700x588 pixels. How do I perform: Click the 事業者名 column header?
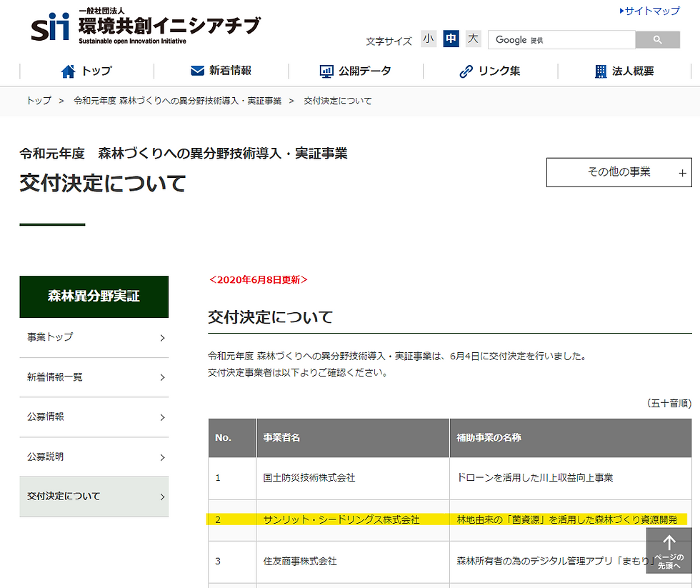pyautogui.click(x=353, y=438)
